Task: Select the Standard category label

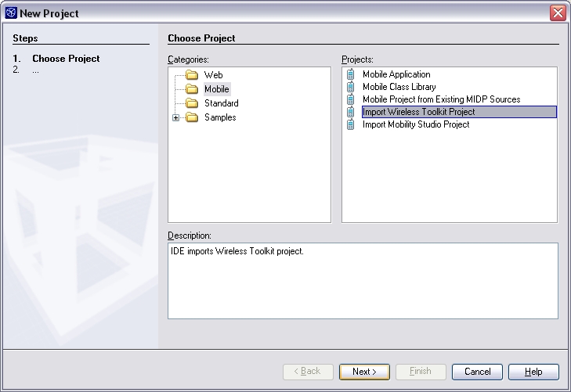Action: tap(221, 103)
